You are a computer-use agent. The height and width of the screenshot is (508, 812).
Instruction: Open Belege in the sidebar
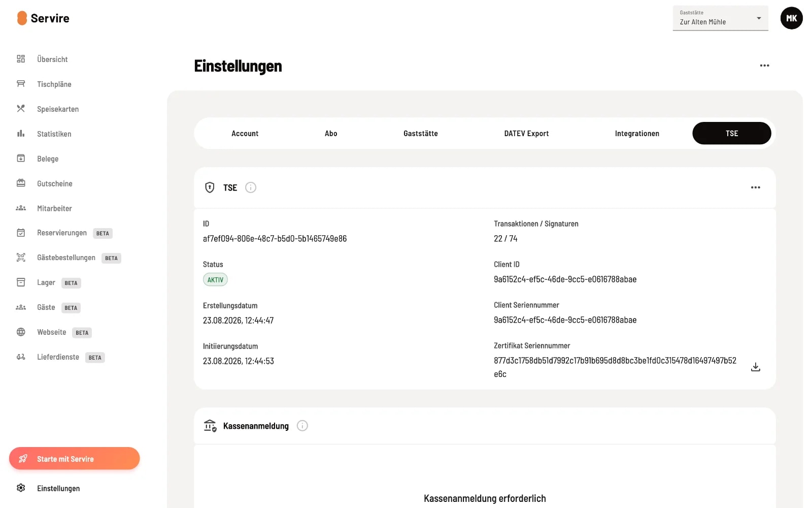pos(48,158)
